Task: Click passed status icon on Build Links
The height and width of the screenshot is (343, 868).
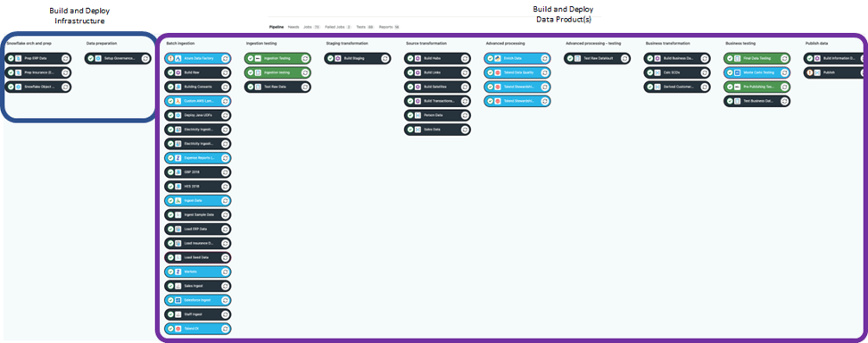Action: click(410, 72)
